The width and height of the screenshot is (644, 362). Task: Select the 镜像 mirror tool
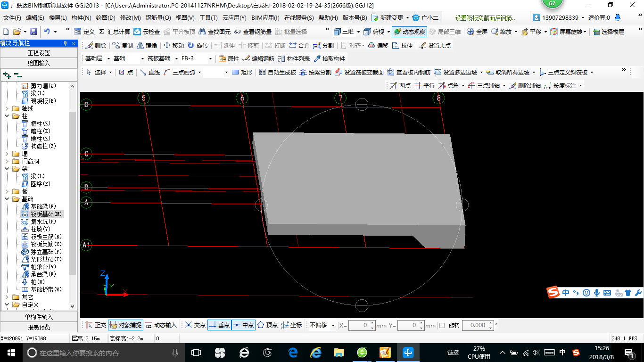point(147,46)
